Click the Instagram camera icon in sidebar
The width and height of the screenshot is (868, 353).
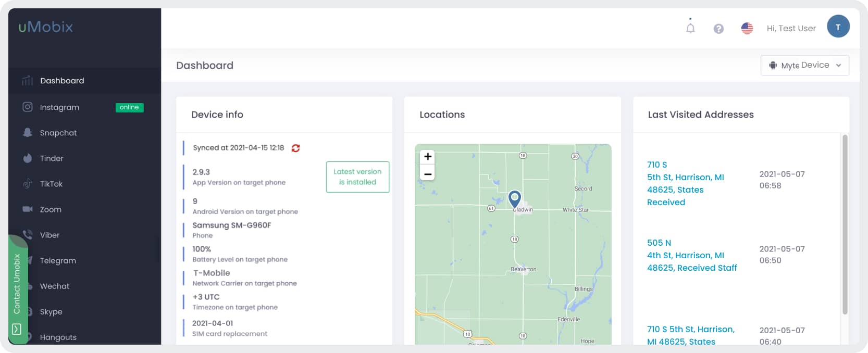(x=27, y=107)
